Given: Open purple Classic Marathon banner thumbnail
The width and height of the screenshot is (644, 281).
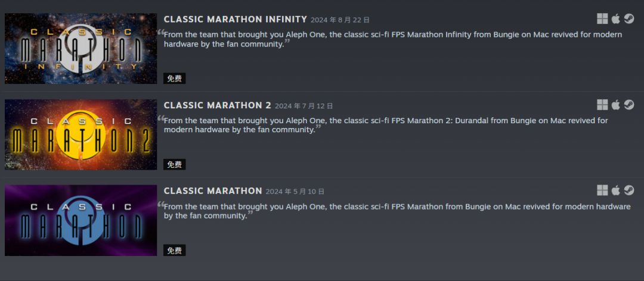Looking at the screenshot, I should click(80, 220).
